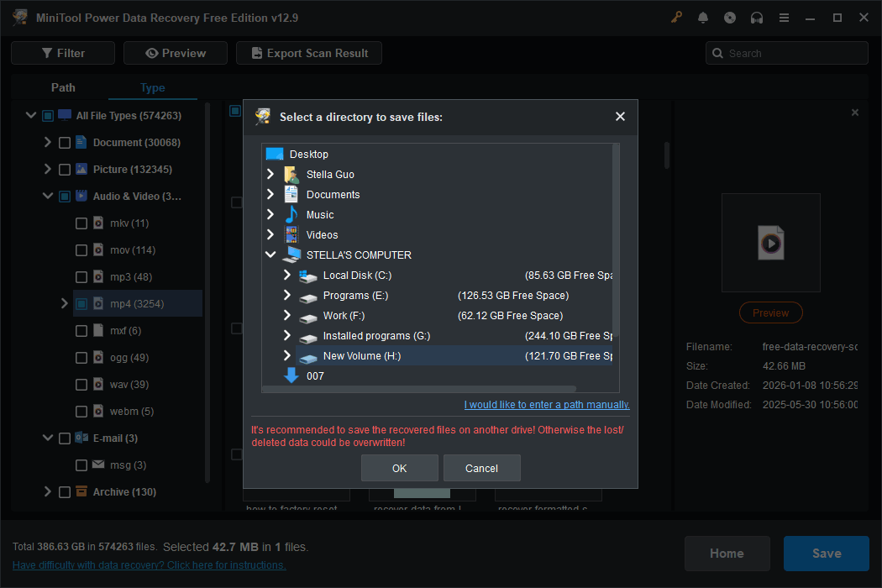Expand the Archive (130) node
The width and height of the screenshot is (882, 588).
click(48, 491)
